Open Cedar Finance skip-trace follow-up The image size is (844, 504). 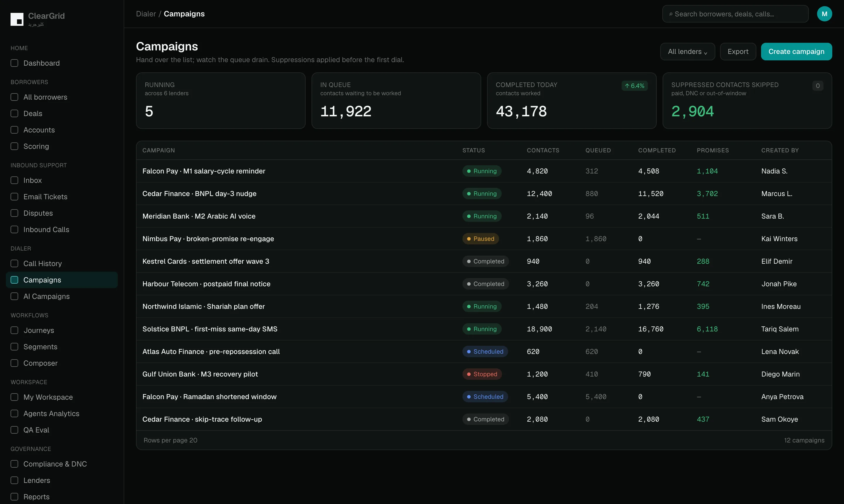[202, 419]
